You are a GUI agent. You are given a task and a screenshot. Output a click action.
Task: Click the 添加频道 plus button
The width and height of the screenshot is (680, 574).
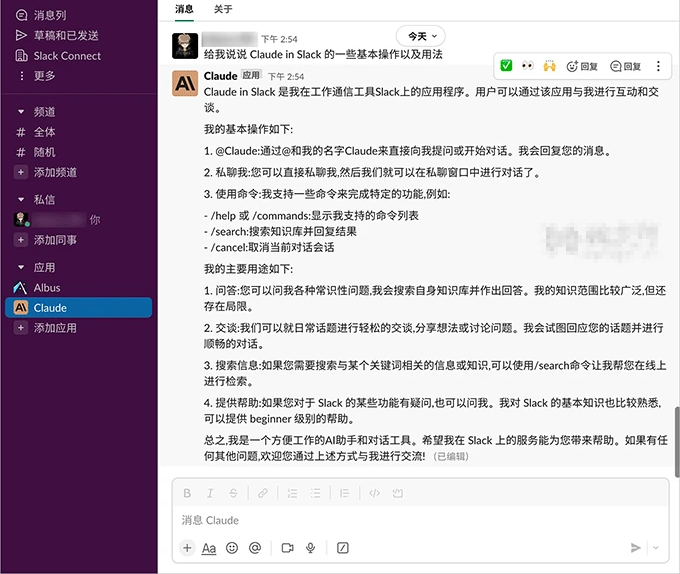pyautogui.click(x=20, y=172)
